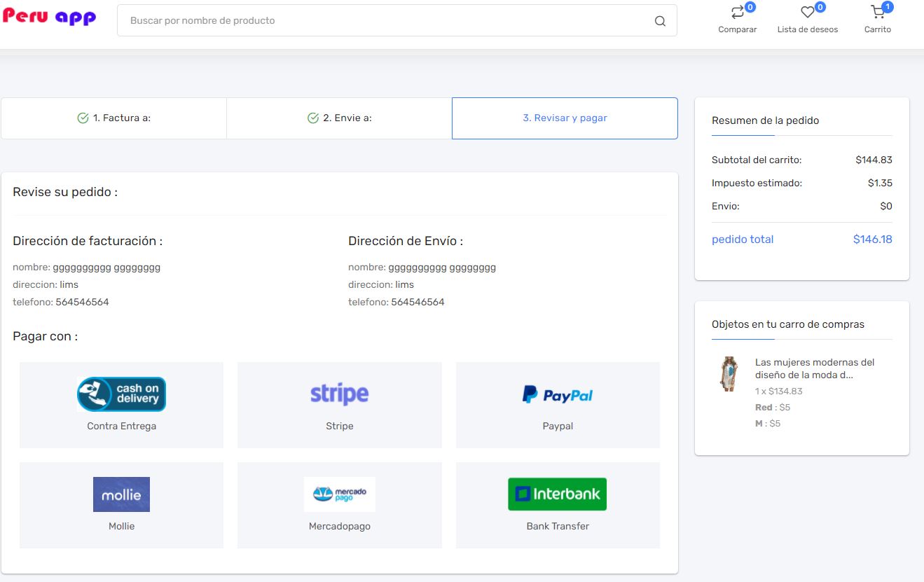
Task: Open the Comparar compare icon
Action: tap(738, 13)
